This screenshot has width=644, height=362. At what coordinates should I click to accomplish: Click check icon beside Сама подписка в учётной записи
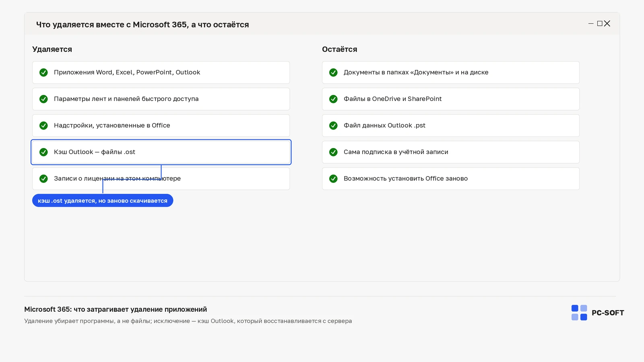333,152
